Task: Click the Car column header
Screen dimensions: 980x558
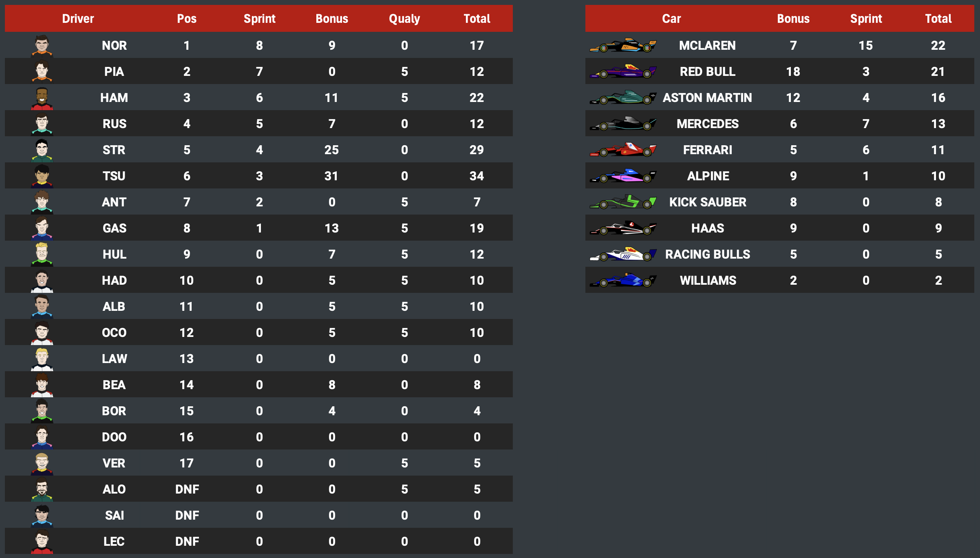Action: click(x=671, y=19)
